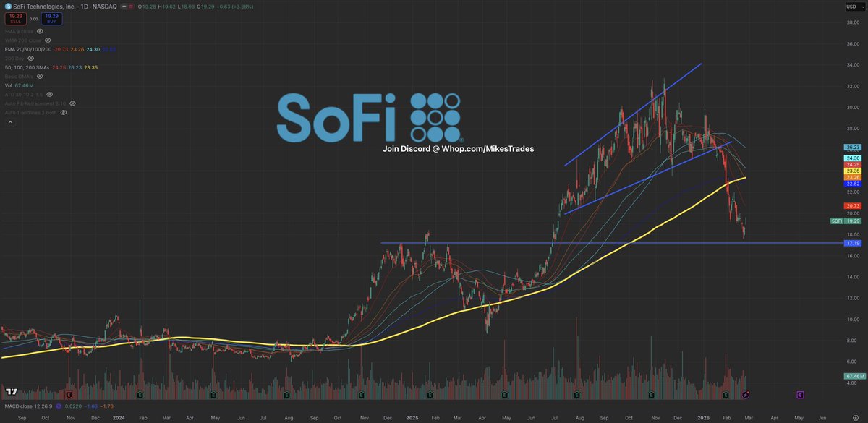Click the red 20.73 EMA price label
The width and height of the screenshot is (868, 423).
(854, 206)
